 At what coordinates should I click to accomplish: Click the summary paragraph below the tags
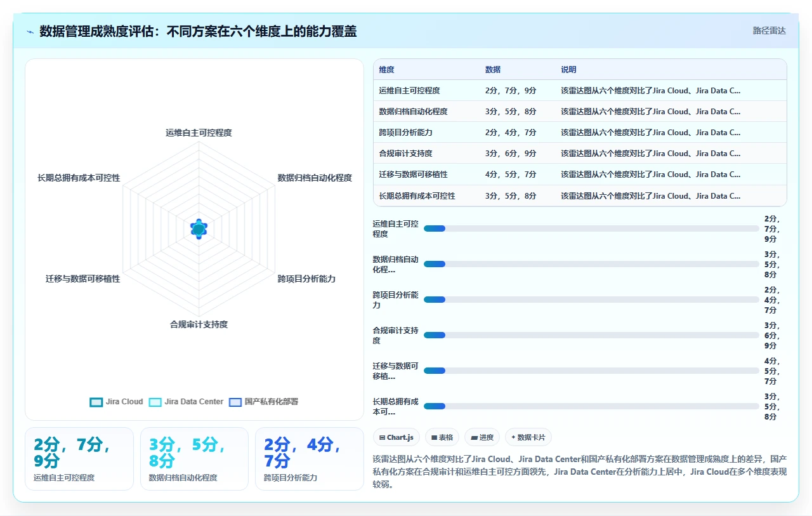click(x=580, y=471)
